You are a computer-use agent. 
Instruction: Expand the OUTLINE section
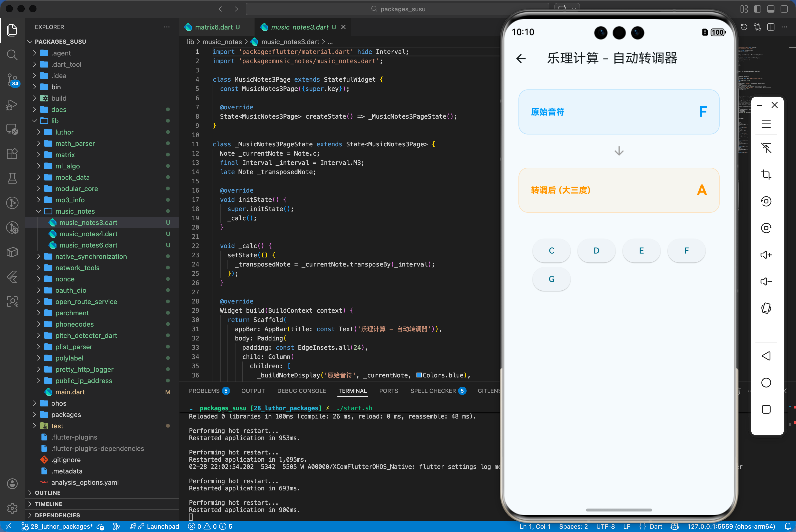[48, 493]
